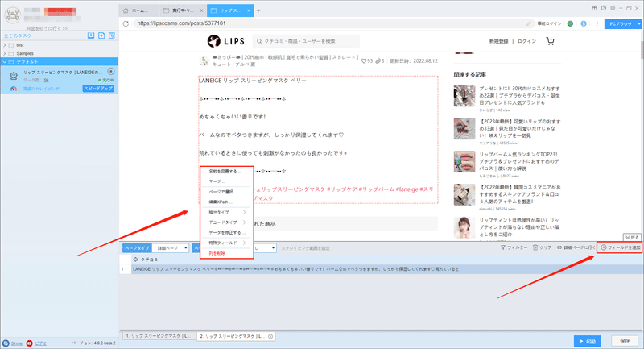Screen dimensions: 644x349
Task: Click the green round icon beside 事前ログイン
Action: pyautogui.click(x=570, y=23)
